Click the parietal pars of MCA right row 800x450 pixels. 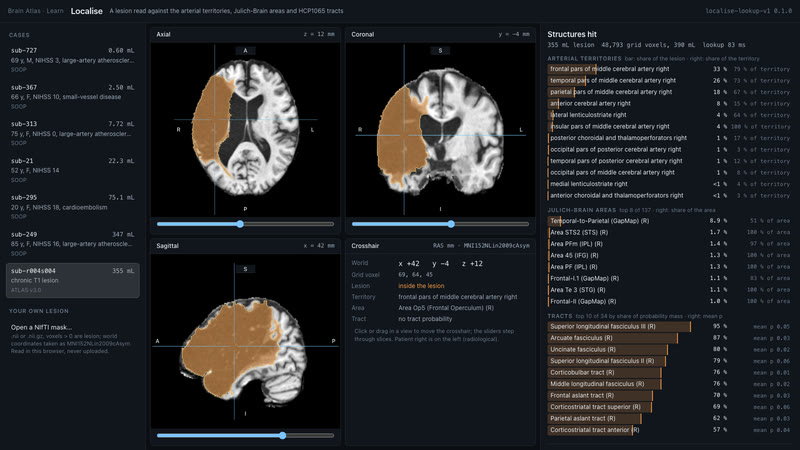coord(669,92)
